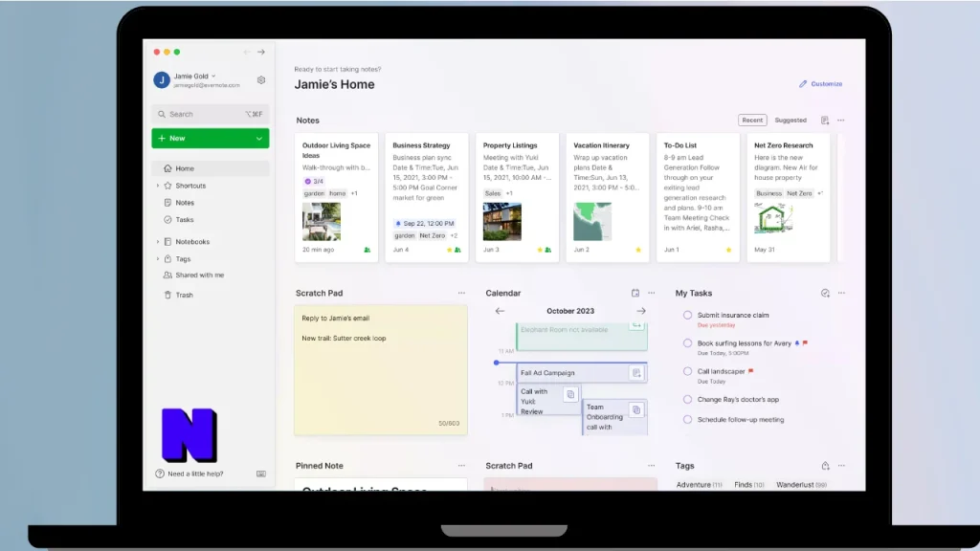Go to the next month in the Calendar
This screenshot has height=551, width=980.
(641, 311)
